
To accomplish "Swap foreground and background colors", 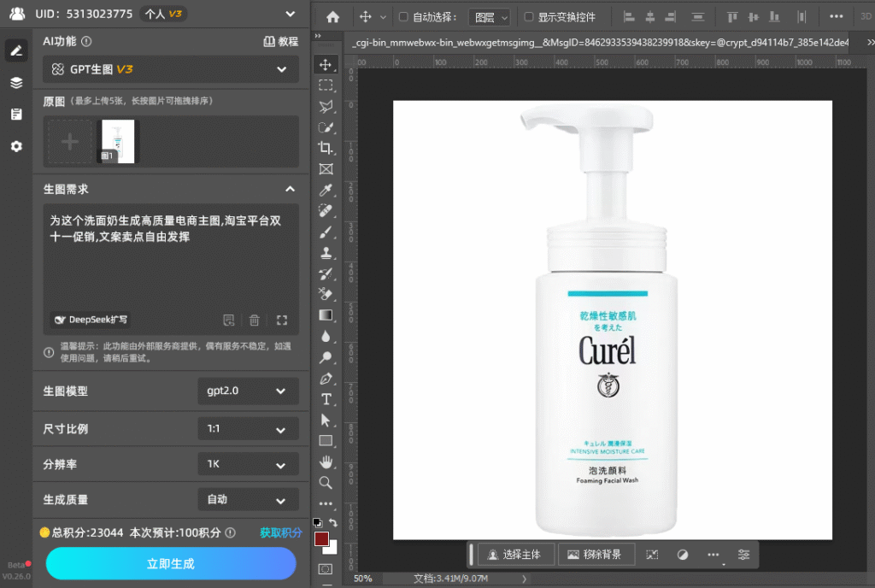I will click(333, 523).
